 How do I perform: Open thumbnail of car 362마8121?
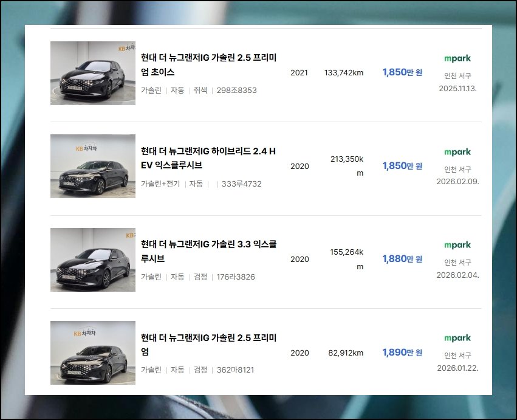tap(93, 353)
